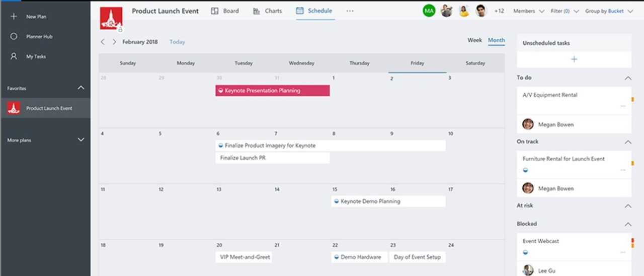Open the Members dropdown
This screenshot has height=276, width=644.
click(529, 11)
